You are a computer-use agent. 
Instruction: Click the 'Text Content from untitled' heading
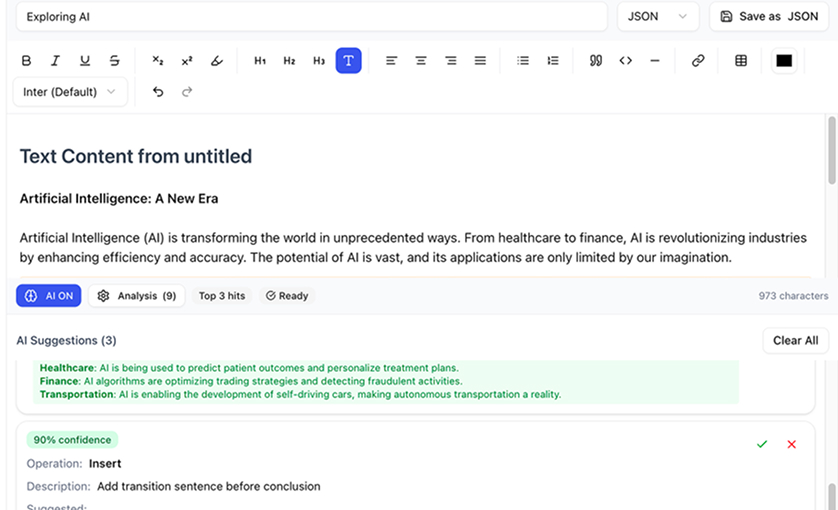click(136, 157)
